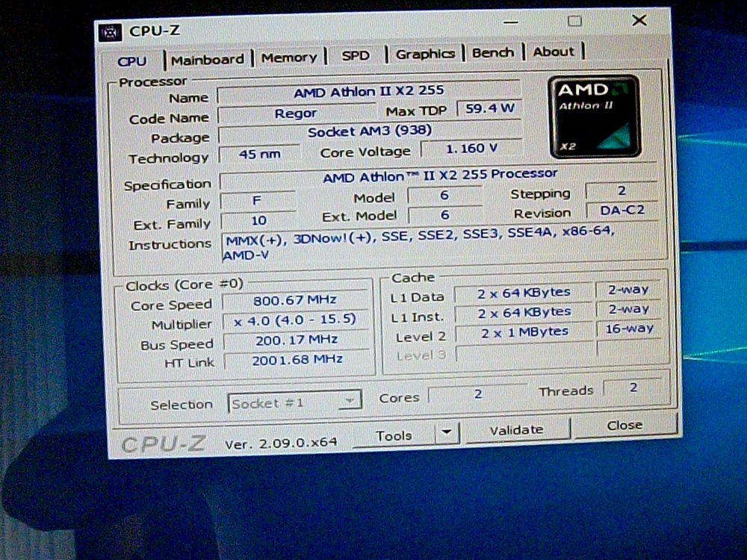The height and width of the screenshot is (560, 747).
Task: Click the Cores value field
Action: coord(478,393)
